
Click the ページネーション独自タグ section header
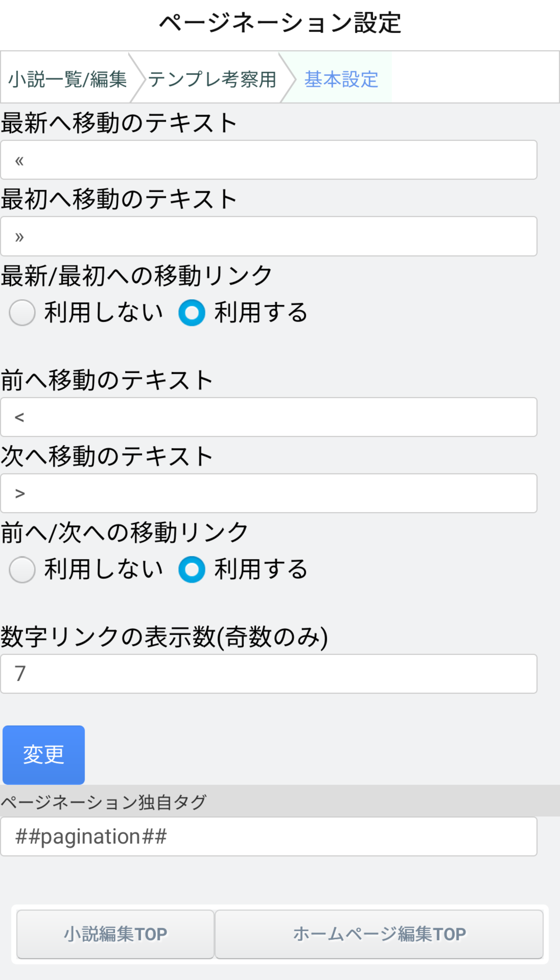pyautogui.click(x=104, y=803)
